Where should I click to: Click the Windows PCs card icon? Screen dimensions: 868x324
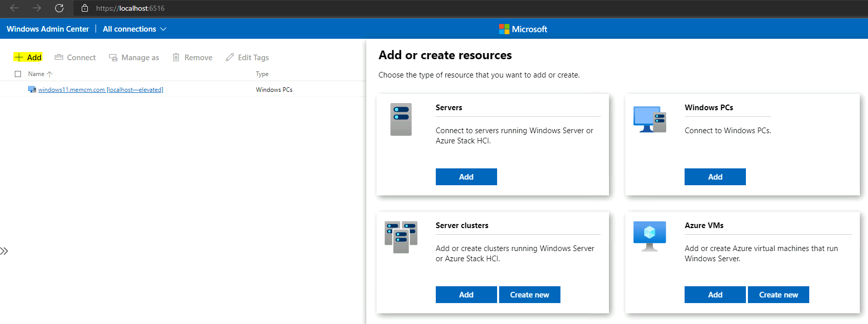(650, 119)
